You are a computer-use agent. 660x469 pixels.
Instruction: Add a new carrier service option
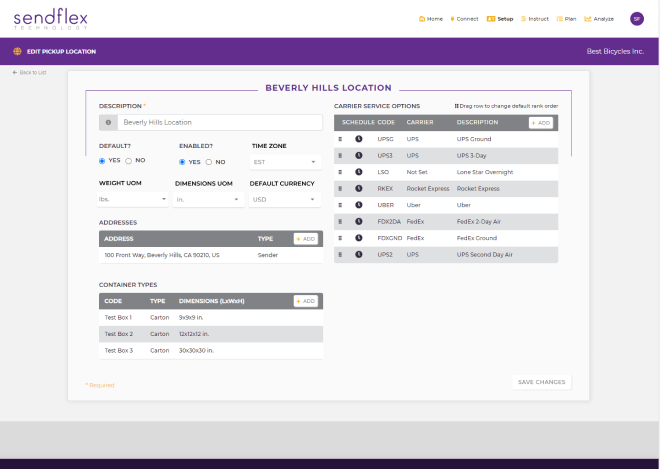coord(539,122)
